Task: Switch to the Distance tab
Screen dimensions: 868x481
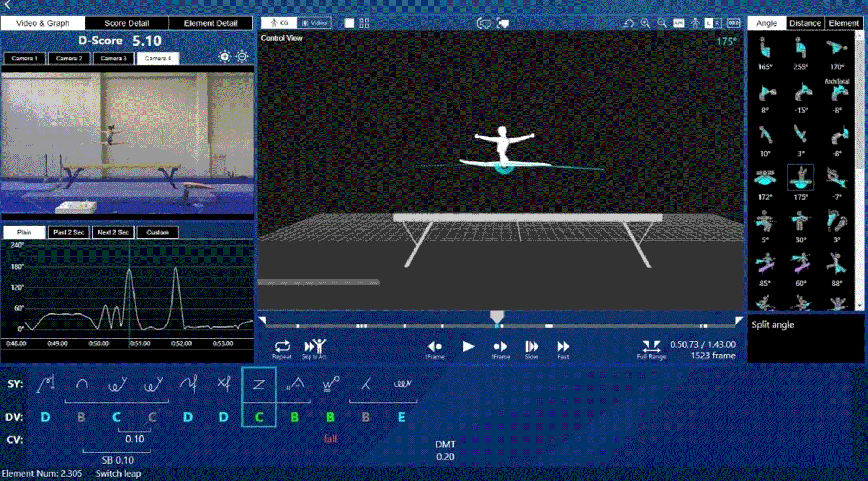Action: [805, 23]
